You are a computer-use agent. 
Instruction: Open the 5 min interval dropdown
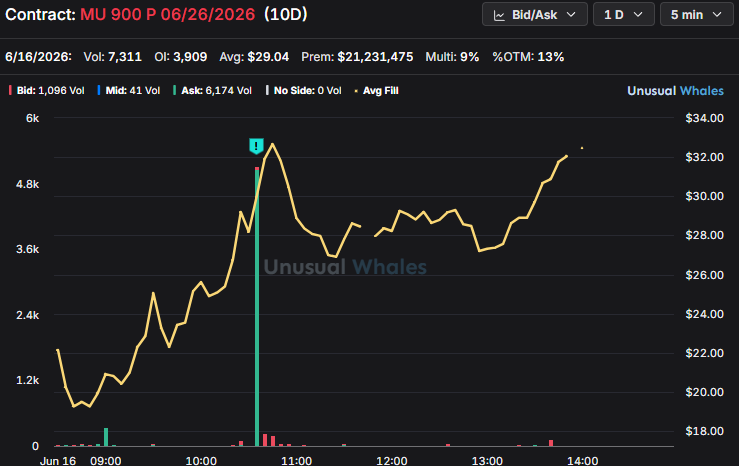point(696,15)
